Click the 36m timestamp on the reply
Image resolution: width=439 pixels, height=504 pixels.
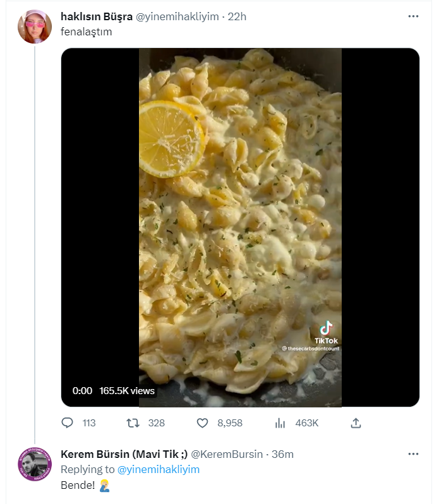(282, 454)
